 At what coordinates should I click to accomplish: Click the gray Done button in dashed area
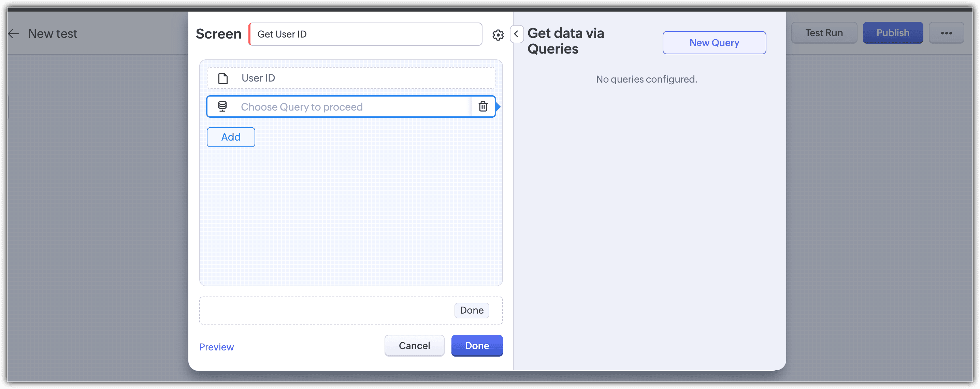[x=471, y=310]
